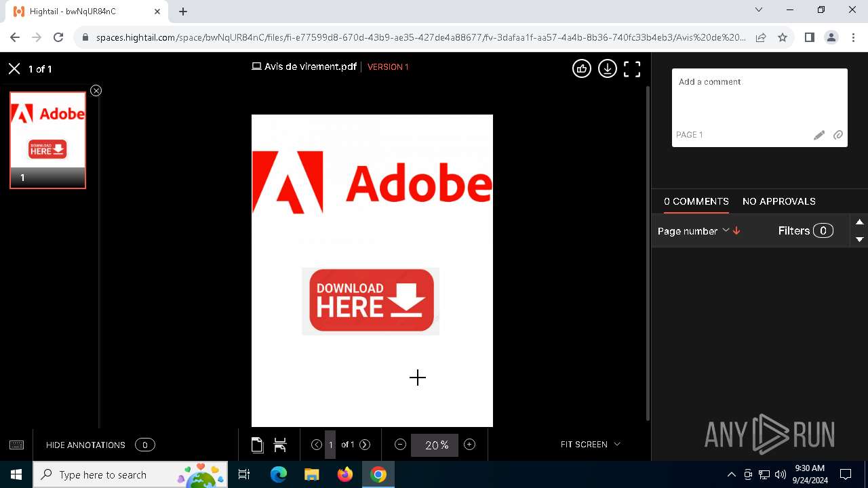Show hidden system tray icons
Viewport: 868px width, 488px height.
pyautogui.click(x=731, y=474)
